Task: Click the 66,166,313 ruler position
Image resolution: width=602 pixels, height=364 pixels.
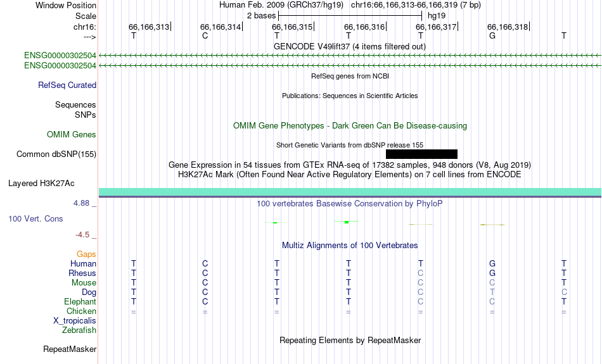Action: point(150,27)
